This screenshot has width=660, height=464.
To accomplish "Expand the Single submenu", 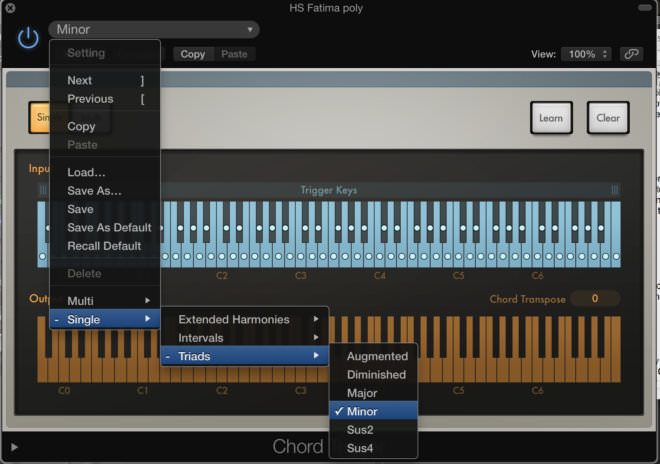I will (x=105, y=319).
